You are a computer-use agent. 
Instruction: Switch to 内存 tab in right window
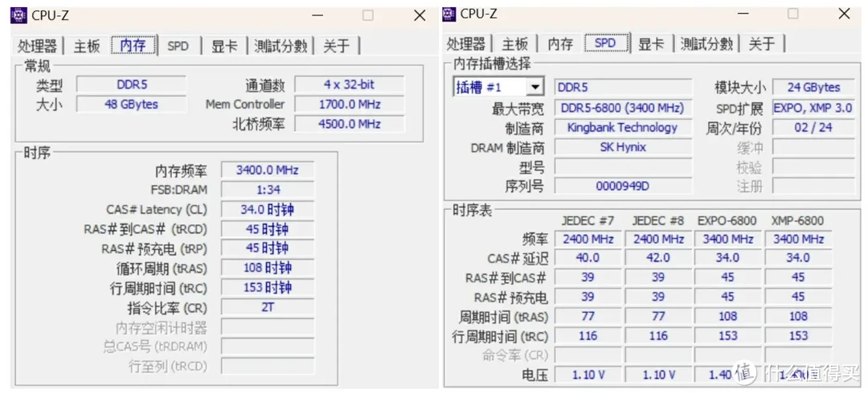[559, 43]
